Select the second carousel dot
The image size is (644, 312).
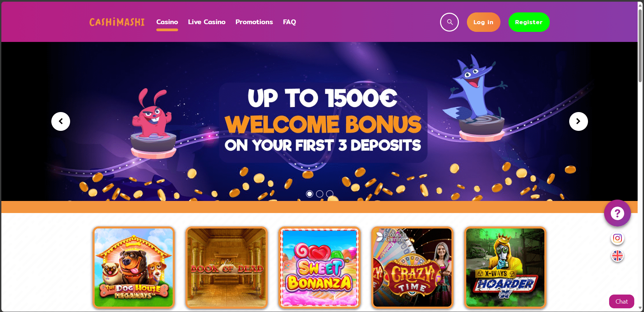point(320,194)
